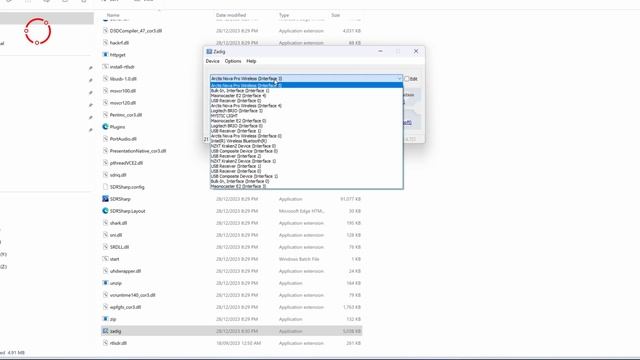Pick USB Receiver (Interface 2) entry

pyautogui.click(x=307, y=156)
